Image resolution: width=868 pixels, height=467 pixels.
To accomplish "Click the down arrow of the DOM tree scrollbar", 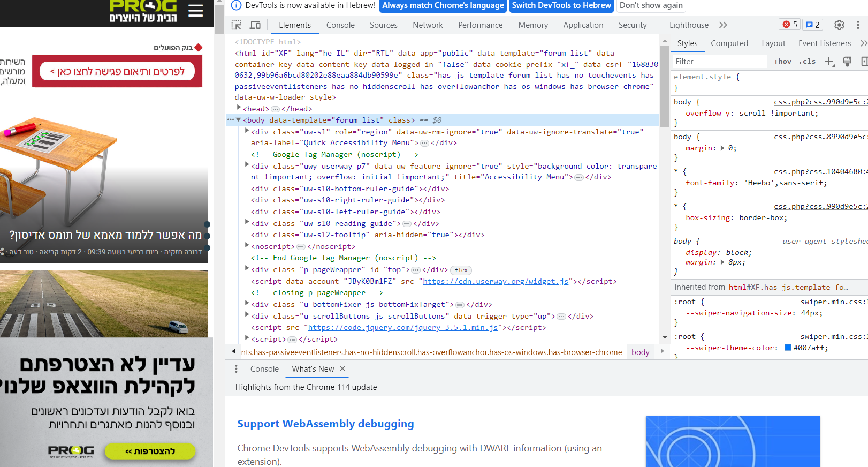I will click(x=665, y=338).
